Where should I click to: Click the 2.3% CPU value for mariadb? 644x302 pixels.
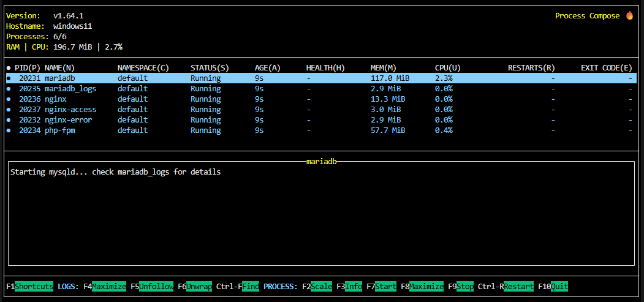pos(444,78)
